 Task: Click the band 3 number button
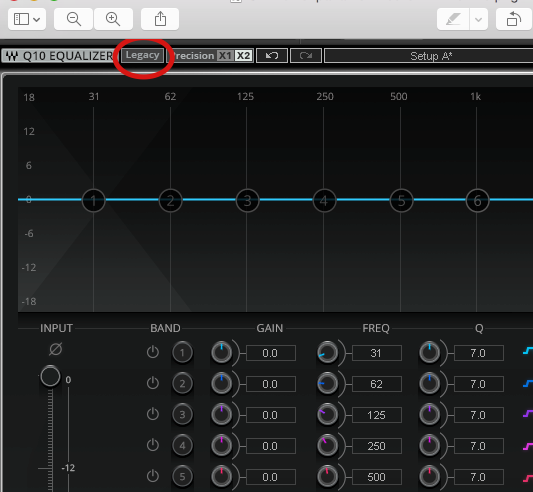click(183, 414)
